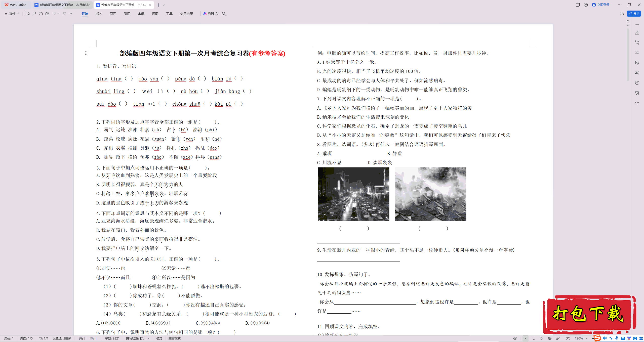Viewport: 644px width, 342px height.
Task: Click the highlighter pen status bar icon
Action: [558, 338]
